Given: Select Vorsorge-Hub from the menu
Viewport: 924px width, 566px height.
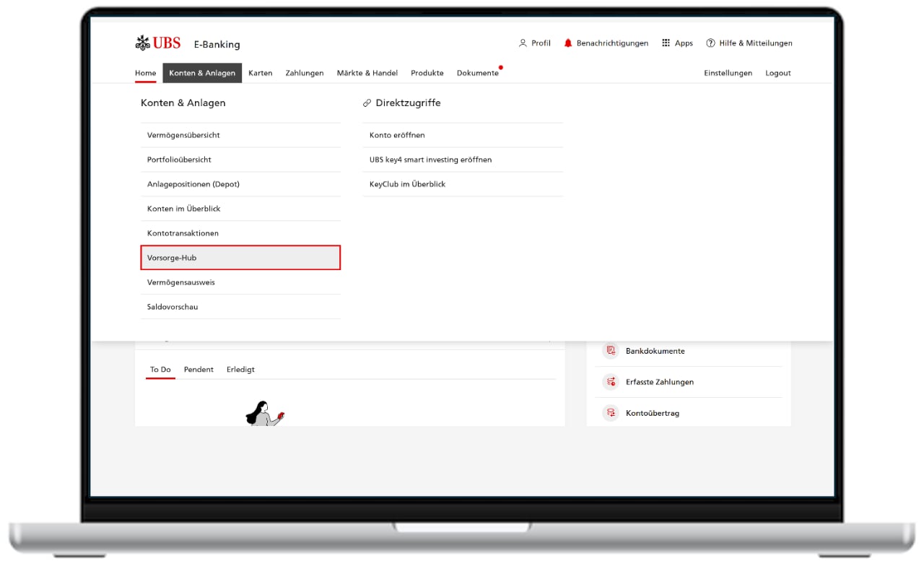Looking at the screenshot, I should pyautogui.click(x=240, y=258).
